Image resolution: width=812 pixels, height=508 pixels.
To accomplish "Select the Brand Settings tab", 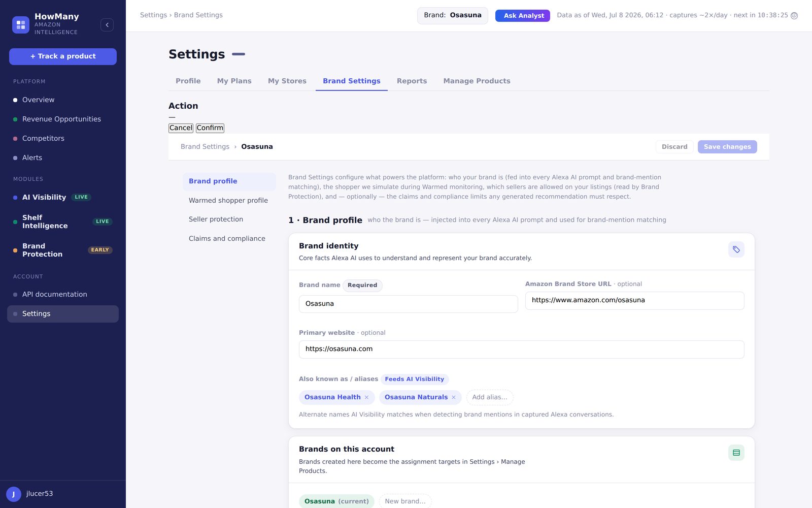I will tap(352, 81).
